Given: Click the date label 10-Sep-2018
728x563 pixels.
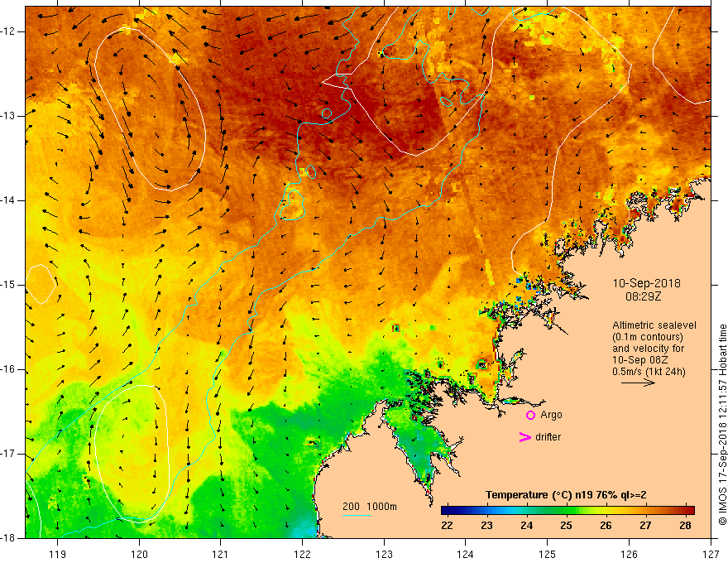Looking at the screenshot, I should [x=647, y=283].
